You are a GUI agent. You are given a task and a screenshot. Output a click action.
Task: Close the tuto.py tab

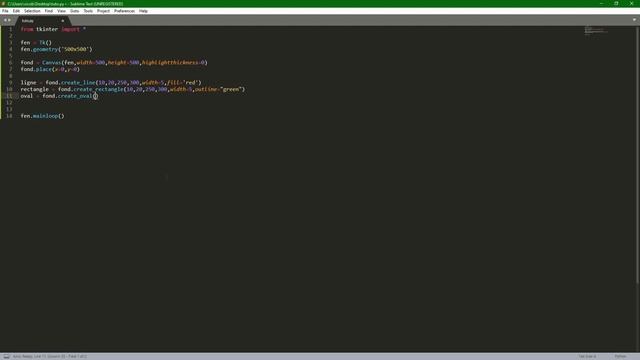[63, 20]
